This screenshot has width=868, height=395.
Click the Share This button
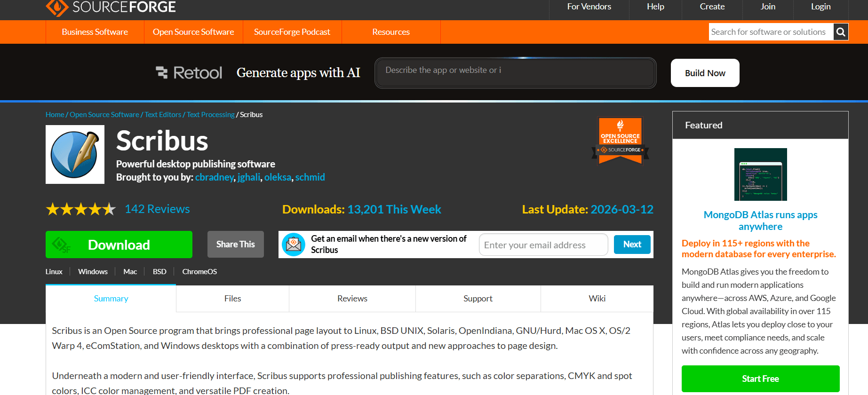pyautogui.click(x=235, y=245)
